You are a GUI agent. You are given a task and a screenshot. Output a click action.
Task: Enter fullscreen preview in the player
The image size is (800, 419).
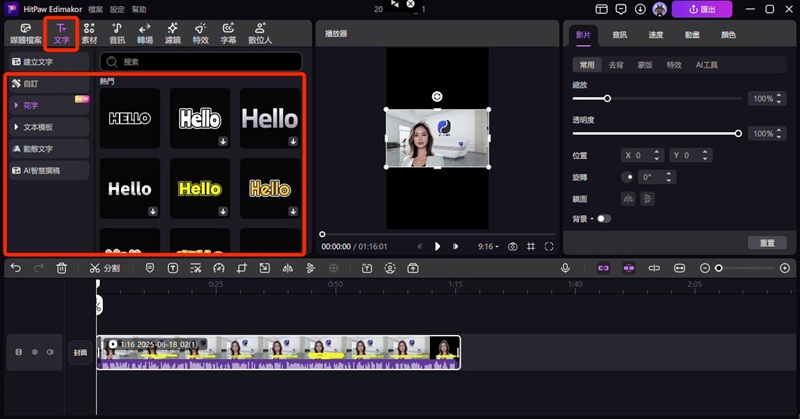click(x=549, y=246)
